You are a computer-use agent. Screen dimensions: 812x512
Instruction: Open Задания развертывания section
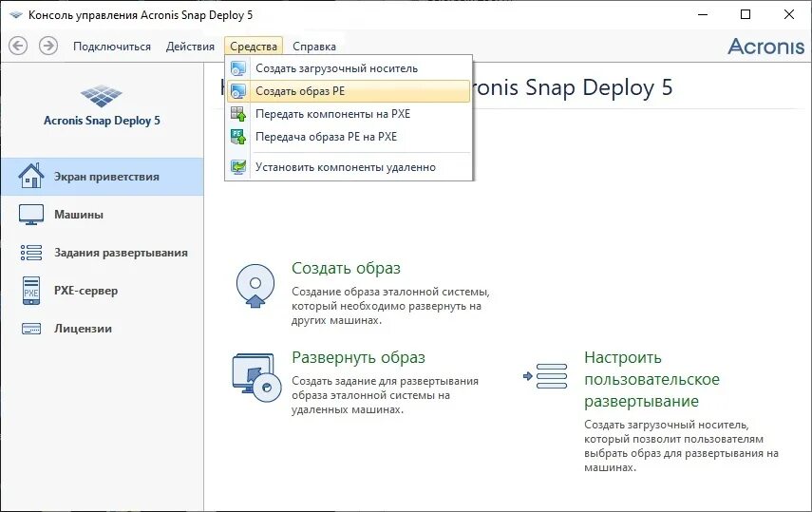[x=102, y=253]
